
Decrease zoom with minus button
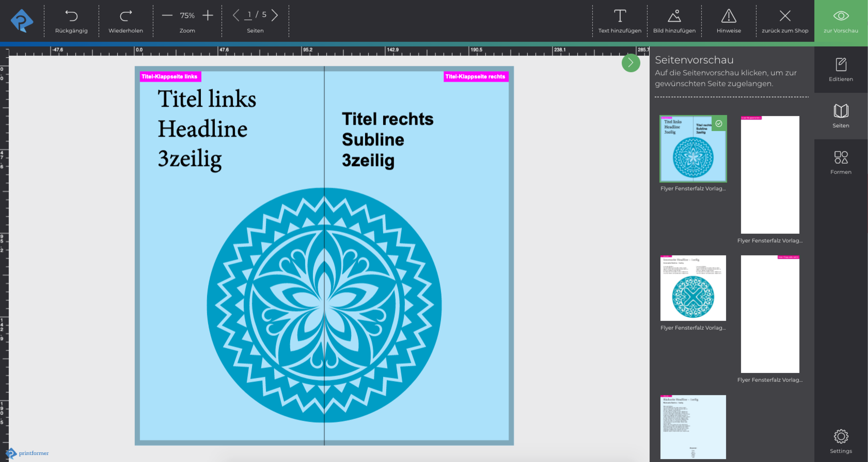tap(167, 15)
